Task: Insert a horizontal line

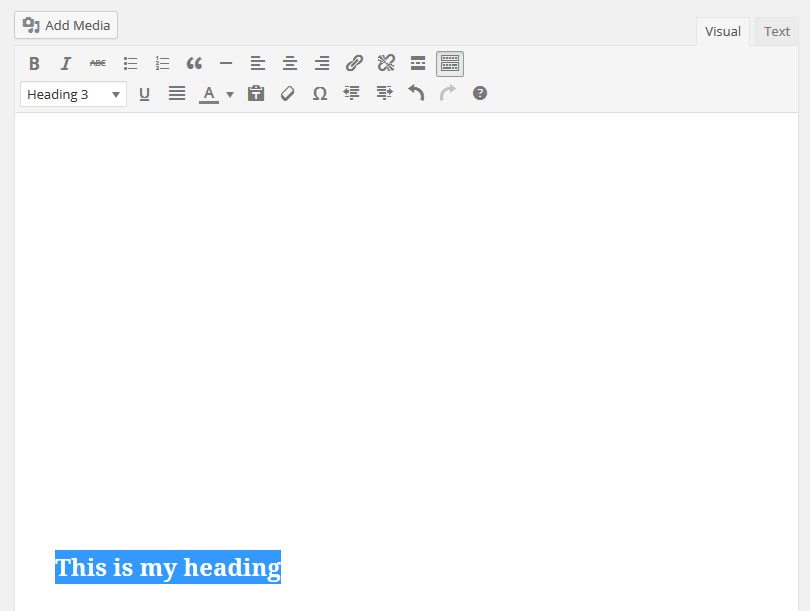Action: tap(226, 64)
